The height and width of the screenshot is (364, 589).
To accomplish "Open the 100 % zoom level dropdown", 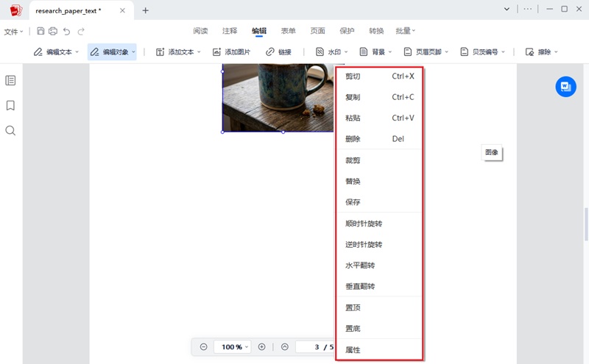I will tap(232, 347).
